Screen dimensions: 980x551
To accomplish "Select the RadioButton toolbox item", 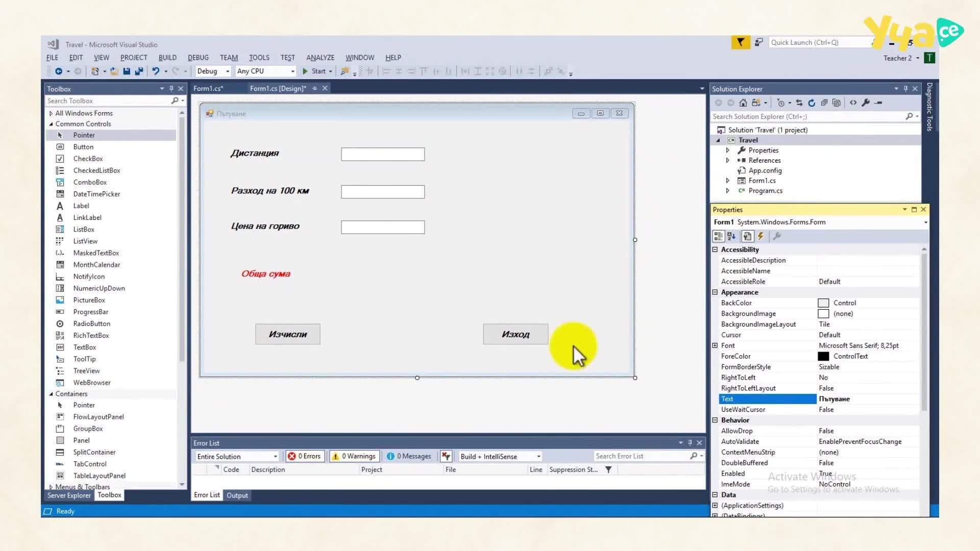I will 91,323.
